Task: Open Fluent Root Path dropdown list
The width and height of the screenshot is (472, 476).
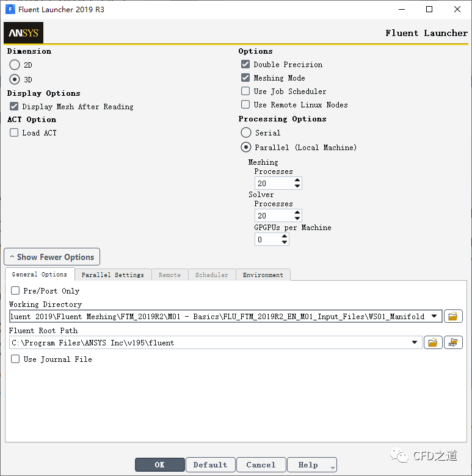Action: pyautogui.click(x=415, y=342)
